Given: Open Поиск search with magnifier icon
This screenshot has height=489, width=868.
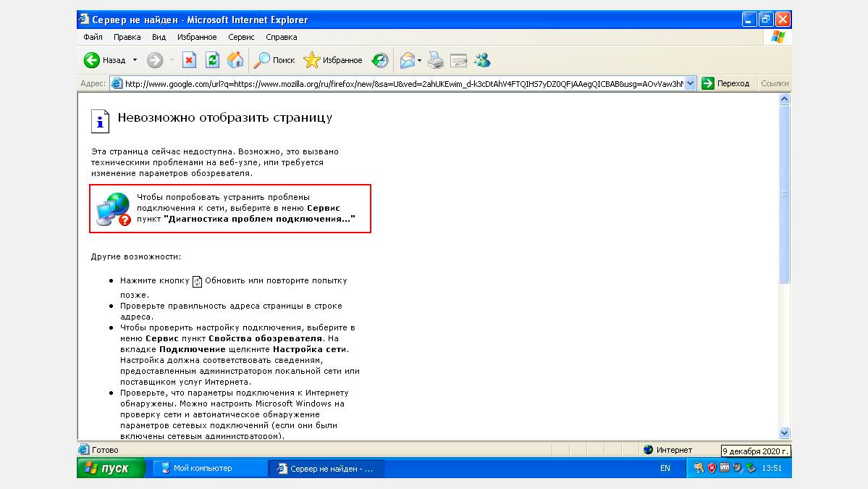Looking at the screenshot, I should pos(274,60).
